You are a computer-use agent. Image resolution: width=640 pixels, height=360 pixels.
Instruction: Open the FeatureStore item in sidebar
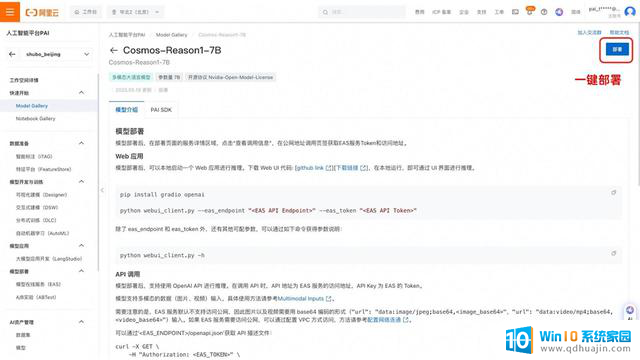pos(43,169)
